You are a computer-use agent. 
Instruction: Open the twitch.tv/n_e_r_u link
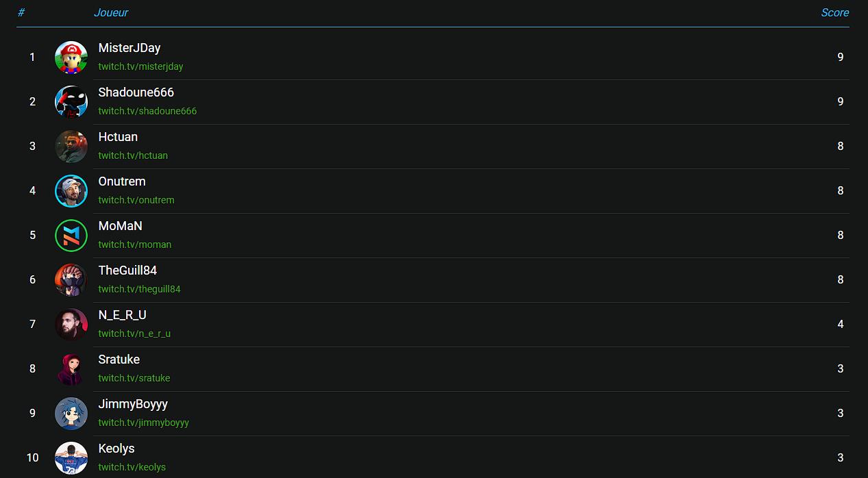[134, 334]
